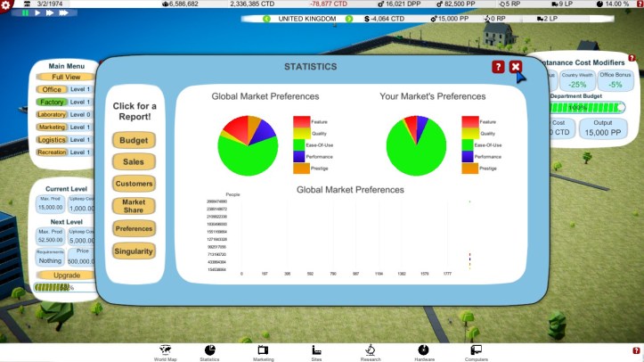Pause the game time
Viewport: 644px width, 362px height.
27,14
